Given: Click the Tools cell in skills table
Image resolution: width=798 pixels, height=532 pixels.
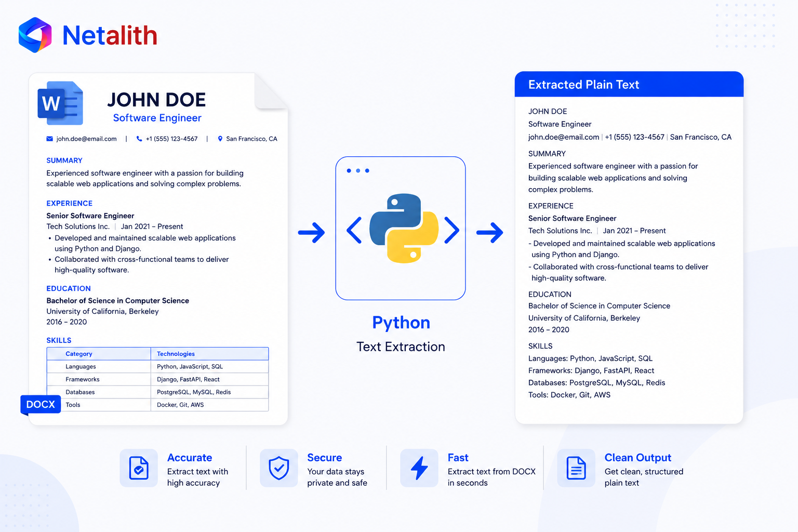Looking at the screenshot, I should (x=99, y=405).
